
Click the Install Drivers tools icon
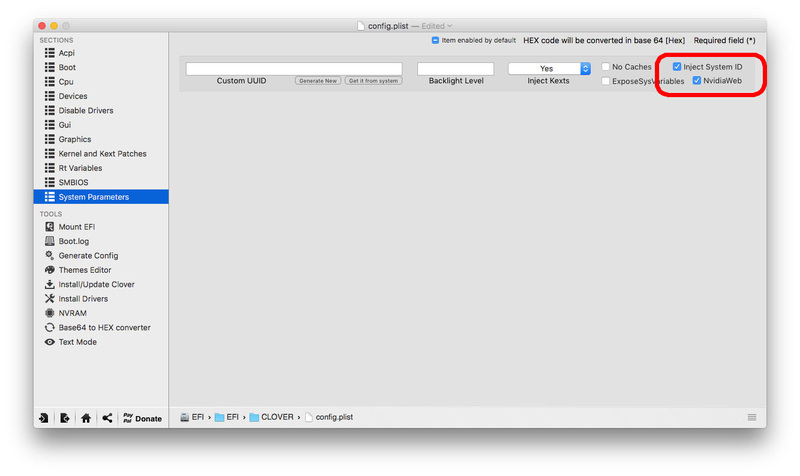[49, 298]
